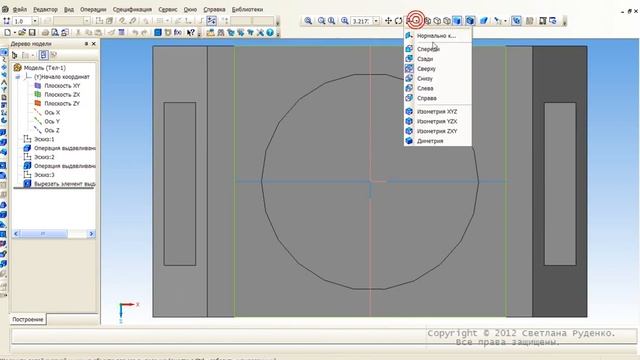Enable wireframe display mode
Screen dimensions: 640x360
click(x=427, y=20)
